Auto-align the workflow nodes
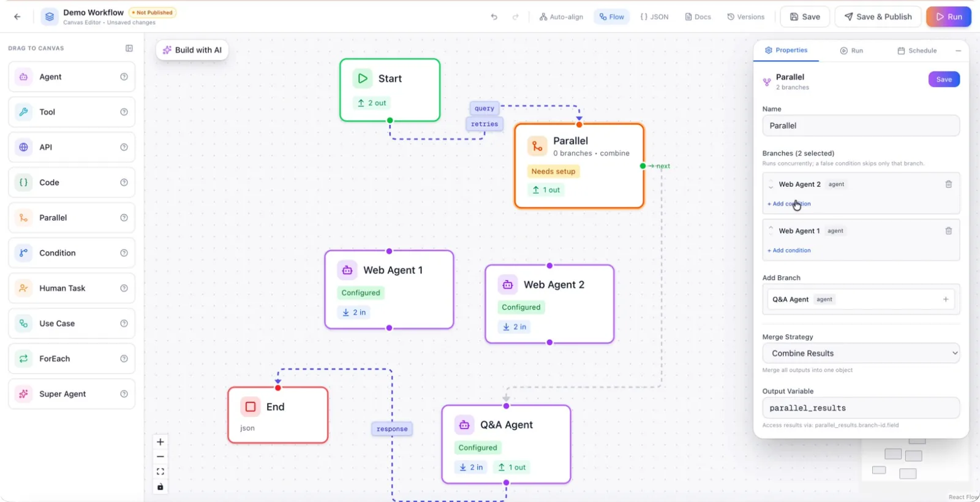Image resolution: width=980 pixels, height=502 pixels. [561, 17]
